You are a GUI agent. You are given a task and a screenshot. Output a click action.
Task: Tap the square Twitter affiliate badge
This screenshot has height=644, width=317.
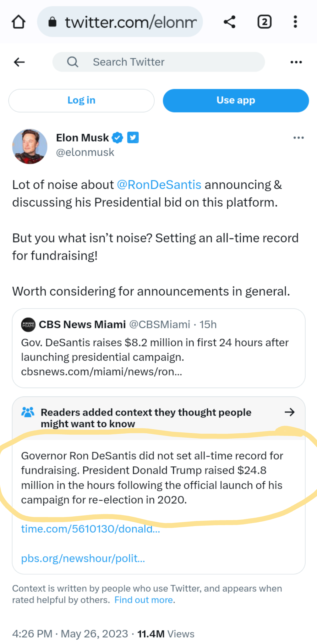click(x=133, y=137)
